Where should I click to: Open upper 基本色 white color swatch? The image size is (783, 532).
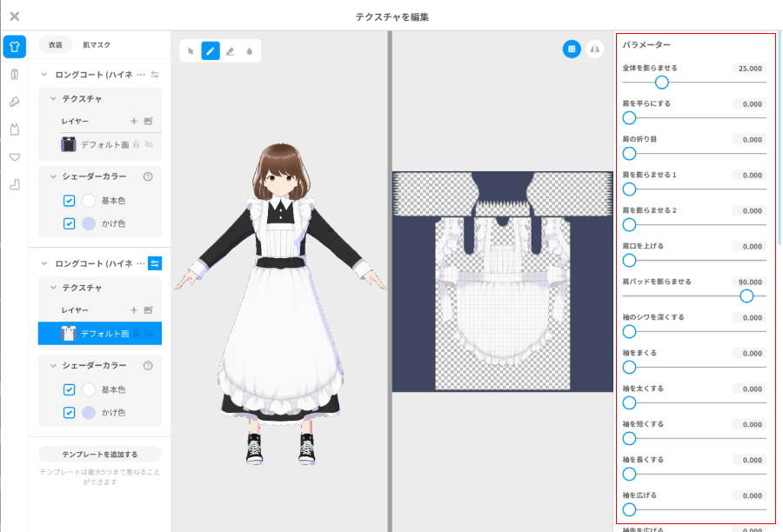tap(89, 201)
